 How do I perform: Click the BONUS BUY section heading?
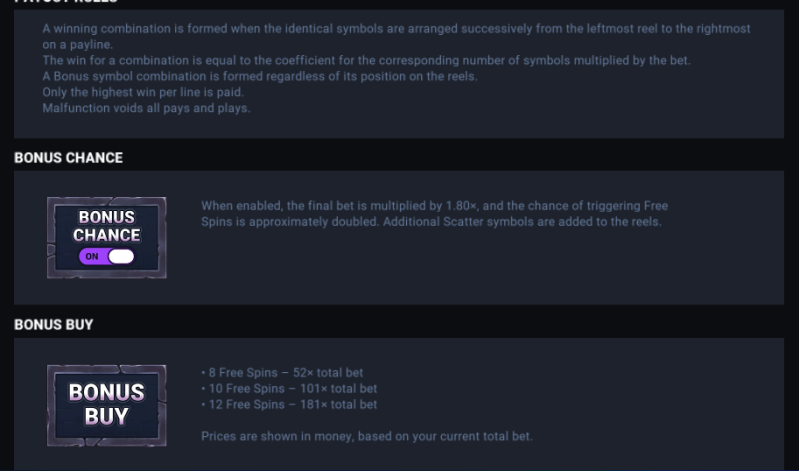(x=53, y=325)
